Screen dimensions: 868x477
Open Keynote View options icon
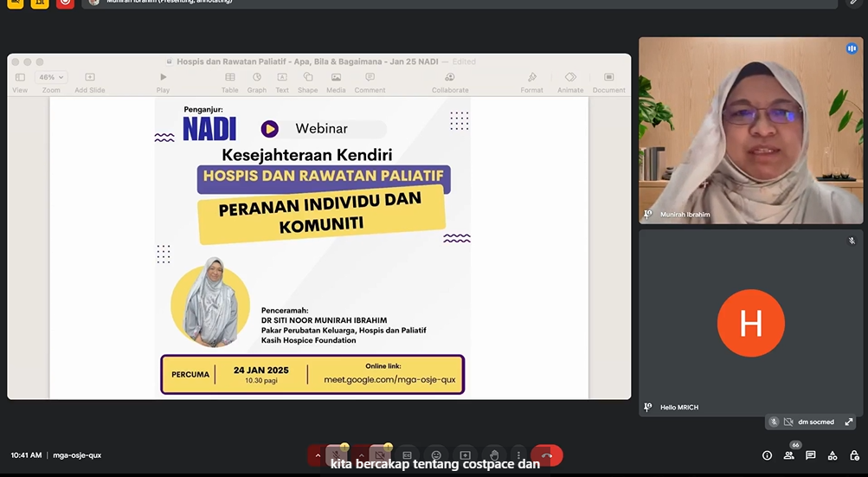coord(20,77)
